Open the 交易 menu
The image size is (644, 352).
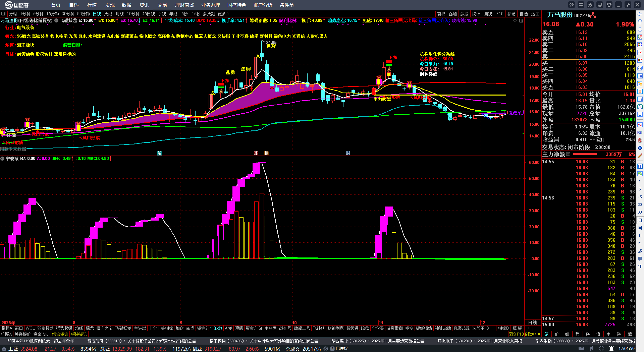tap(162, 5)
